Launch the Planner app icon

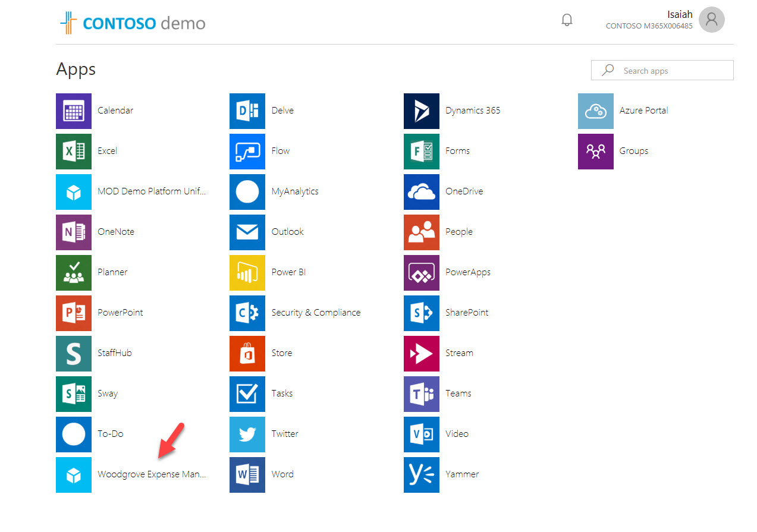coord(74,272)
